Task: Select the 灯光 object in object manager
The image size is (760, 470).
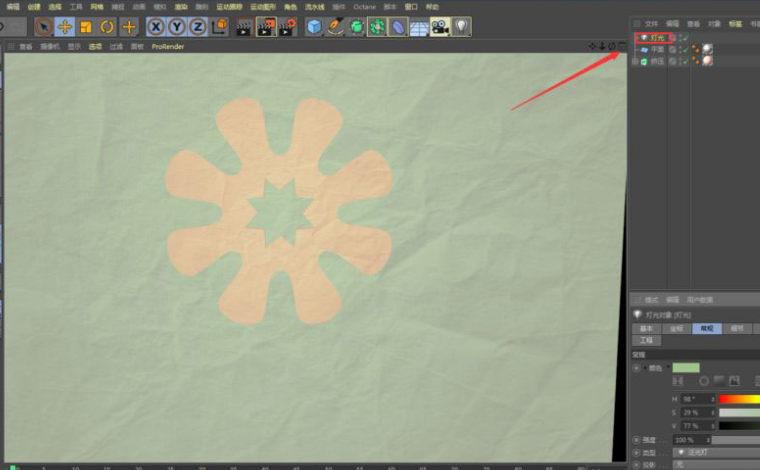Action: (656, 38)
